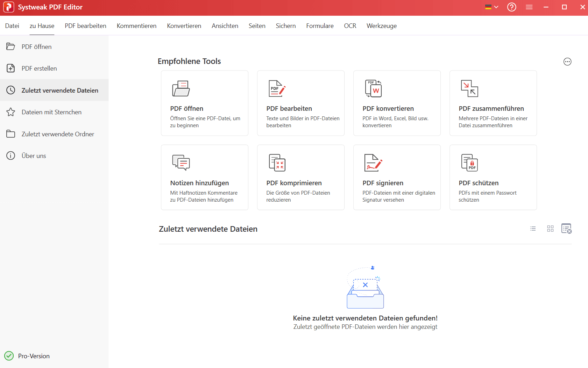Viewport: 588px width, 368px height.
Task: Open the Notizen hinzufügen tool
Action: coord(204,177)
